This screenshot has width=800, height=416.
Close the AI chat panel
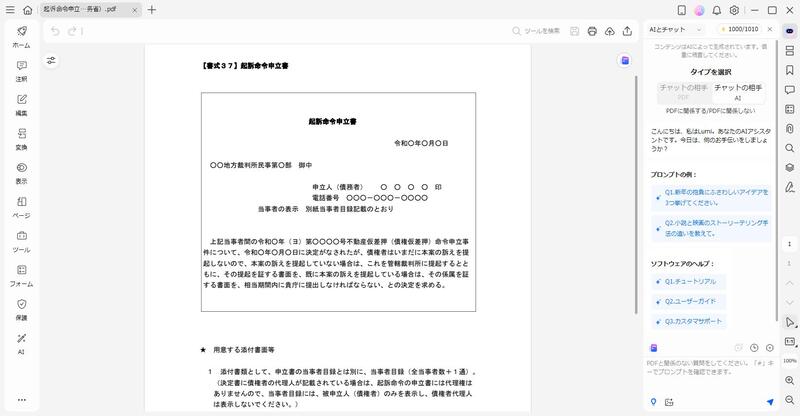pyautogui.click(x=770, y=30)
